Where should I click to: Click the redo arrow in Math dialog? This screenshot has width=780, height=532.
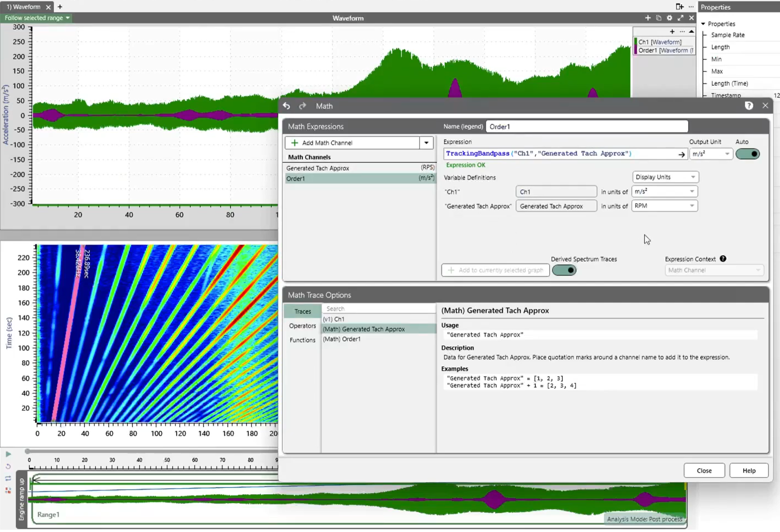coord(303,106)
